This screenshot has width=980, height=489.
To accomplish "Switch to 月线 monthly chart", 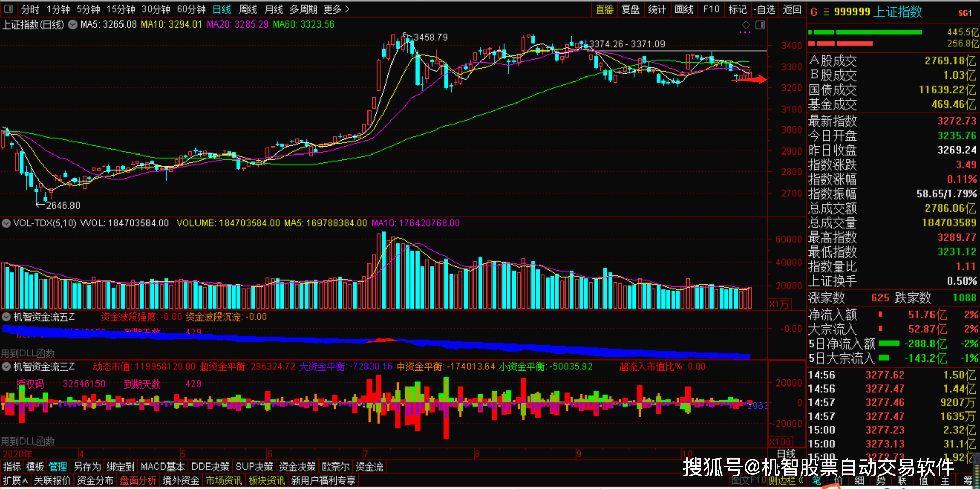I will pos(274,9).
